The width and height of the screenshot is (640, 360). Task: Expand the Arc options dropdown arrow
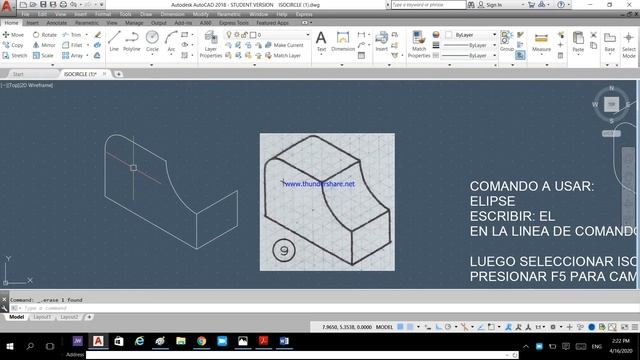pos(171,55)
